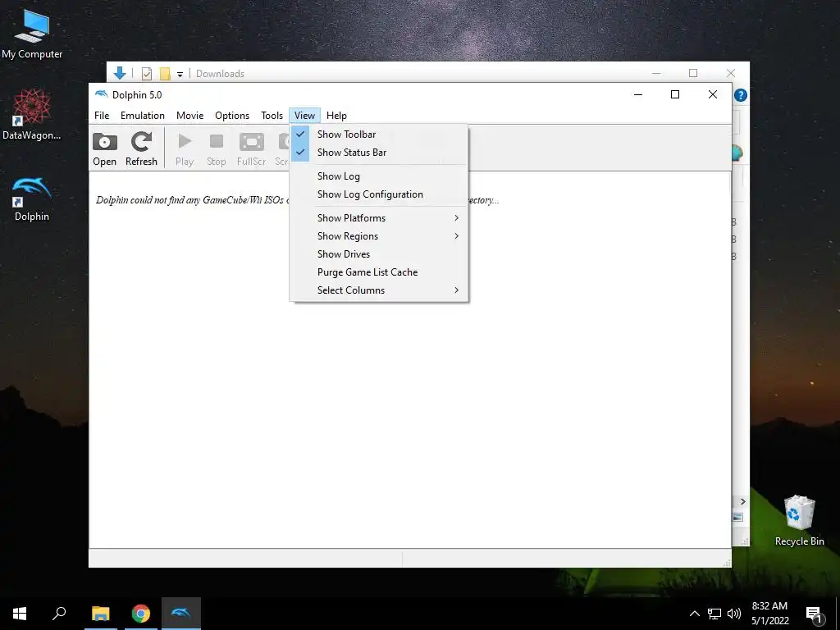Viewport: 840px width, 630px height.
Task: Select Purge Game List Cache
Action: pos(379,272)
